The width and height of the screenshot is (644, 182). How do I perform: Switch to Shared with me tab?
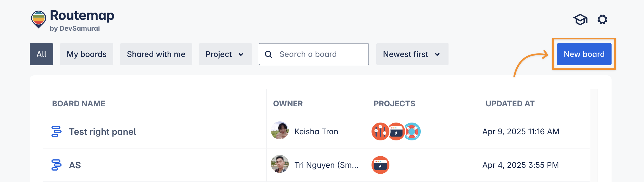point(156,54)
